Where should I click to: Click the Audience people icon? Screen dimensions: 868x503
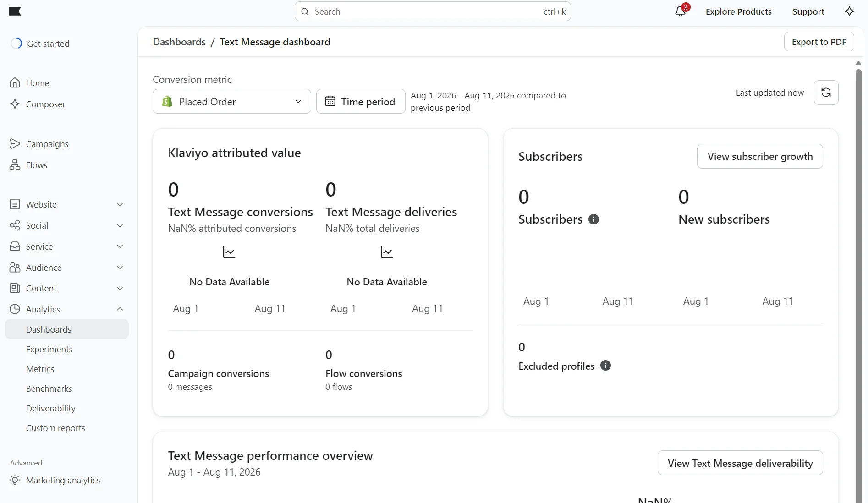pyautogui.click(x=15, y=268)
